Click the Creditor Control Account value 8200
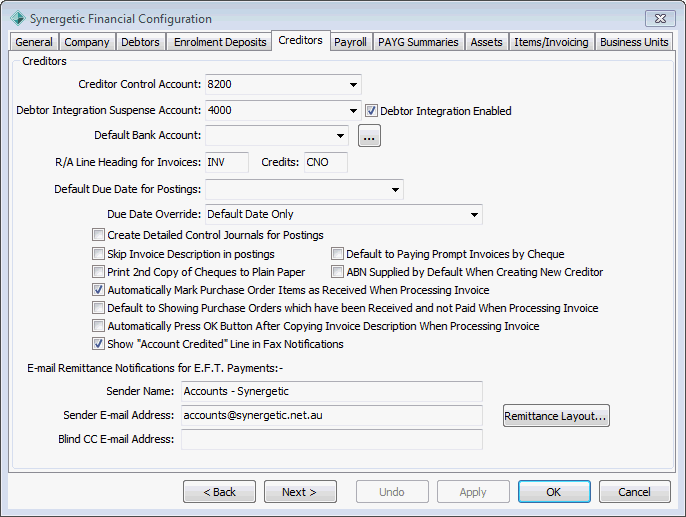The width and height of the screenshot is (686, 517). tap(220, 84)
